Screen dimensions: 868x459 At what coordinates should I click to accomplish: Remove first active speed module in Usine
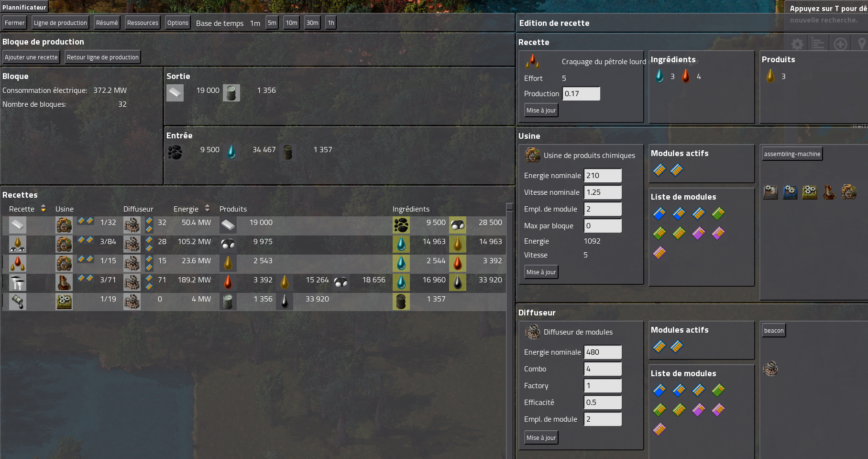659,170
